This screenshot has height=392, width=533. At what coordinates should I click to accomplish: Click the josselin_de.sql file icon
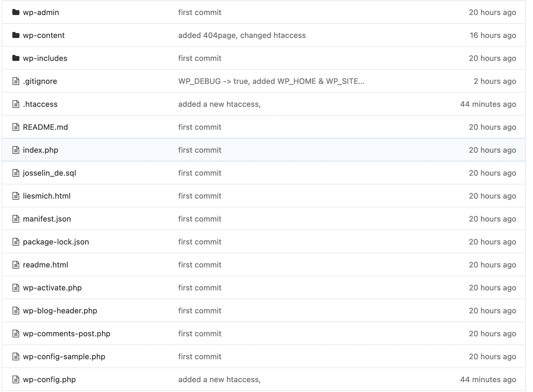[16, 173]
